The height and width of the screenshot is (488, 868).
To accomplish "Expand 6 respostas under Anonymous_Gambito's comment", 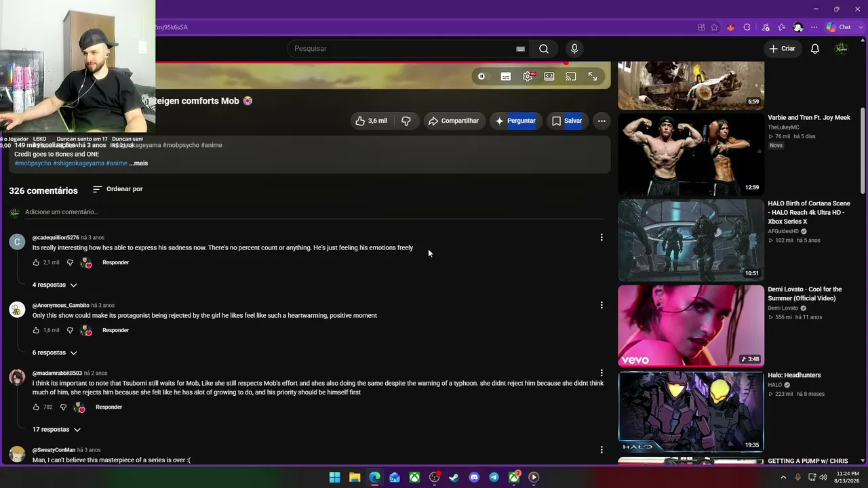I will (55, 352).
